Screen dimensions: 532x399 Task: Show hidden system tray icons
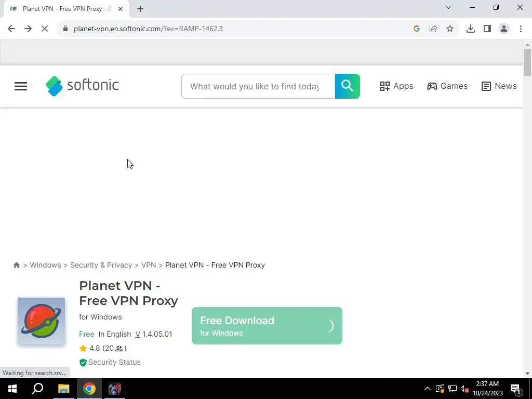pyautogui.click(x=427, y=389)
